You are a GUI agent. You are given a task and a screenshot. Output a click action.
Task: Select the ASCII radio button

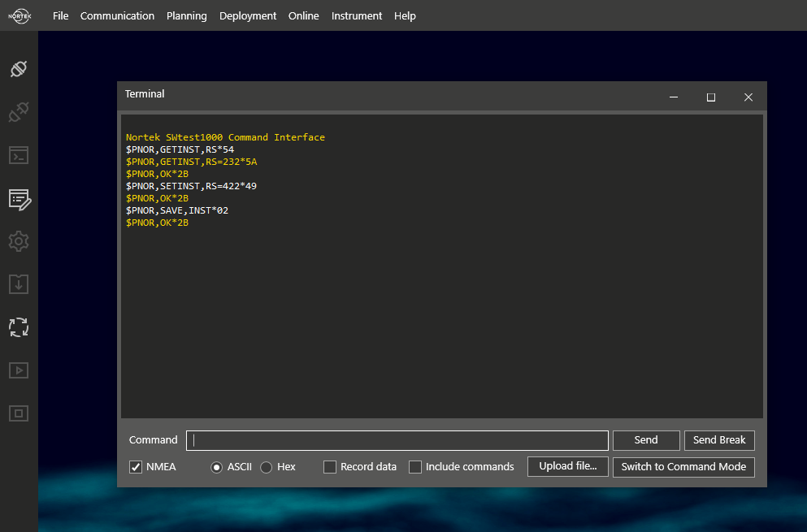pyautogui.click(x=217, y=467)
